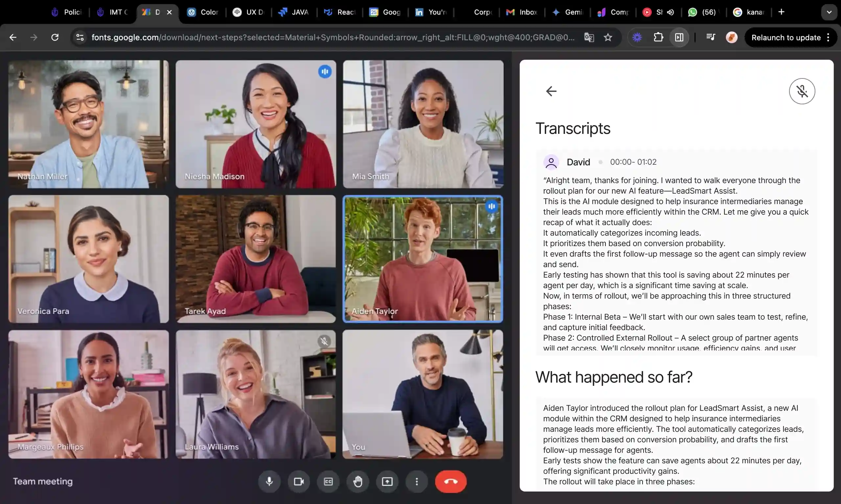Viewport: 841px width, 504px height.
Task: Toggle the camera video button
Action: pos(299,481)
